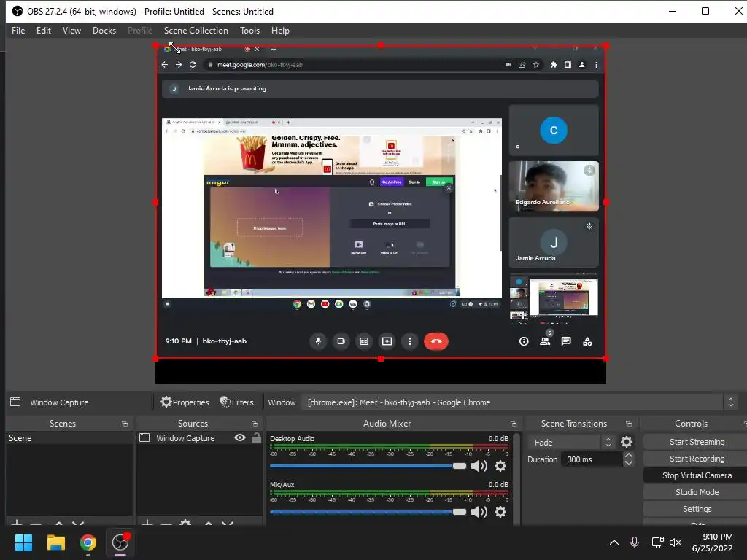The image size is (747, 560).
Task: Pop out the Sources dock
Action: (255, 424)
